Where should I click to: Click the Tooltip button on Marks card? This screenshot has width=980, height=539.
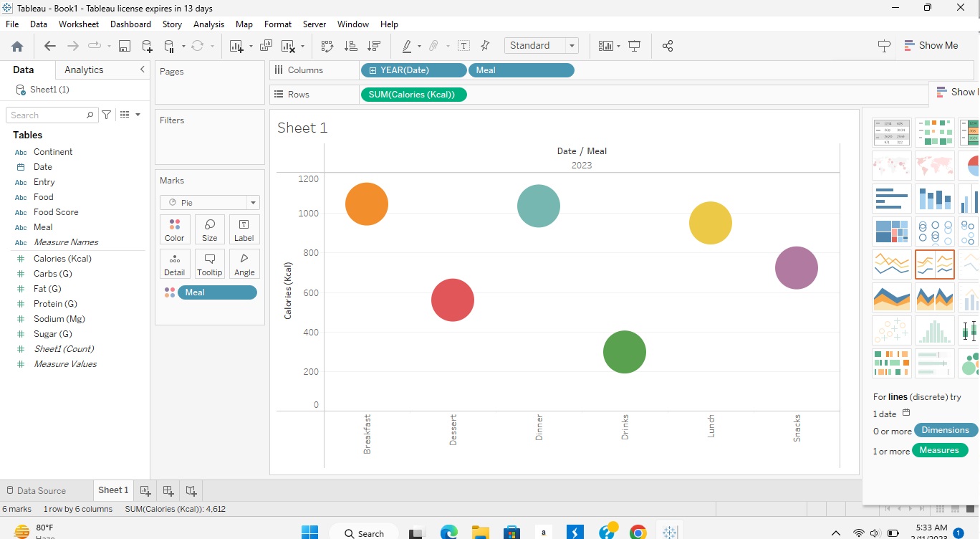(x=209, y=264)
